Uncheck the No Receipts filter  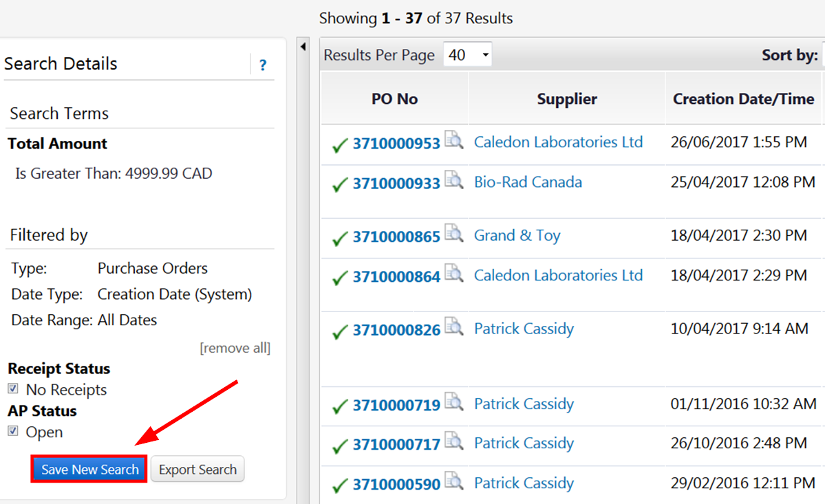pyautogui.click(x=13, y=389)
